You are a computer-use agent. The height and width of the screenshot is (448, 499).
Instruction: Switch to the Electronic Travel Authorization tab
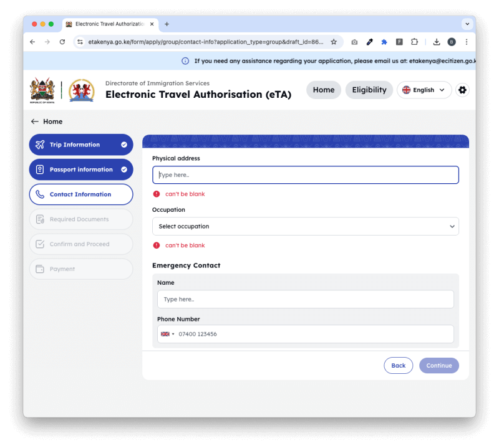pos(110,24)
